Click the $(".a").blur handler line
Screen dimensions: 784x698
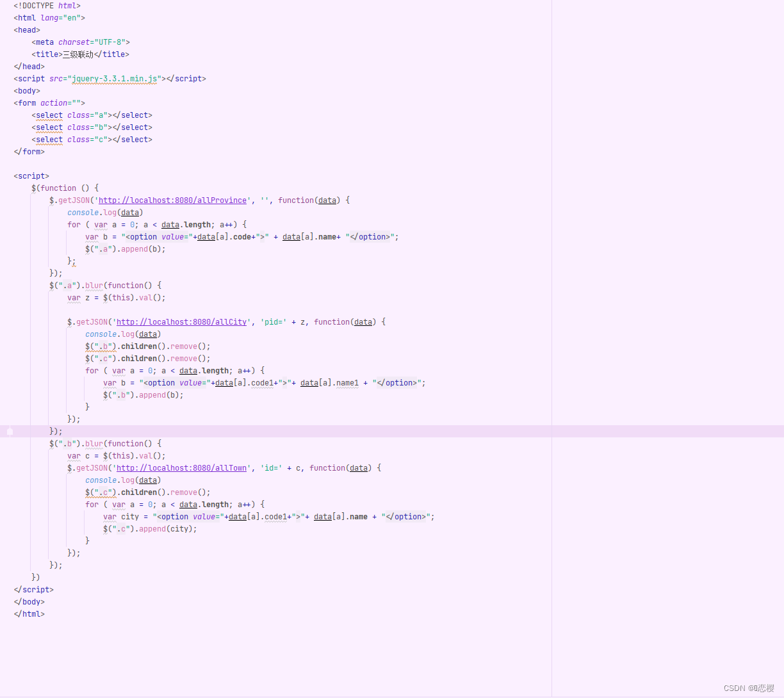(x=106, y=286)
